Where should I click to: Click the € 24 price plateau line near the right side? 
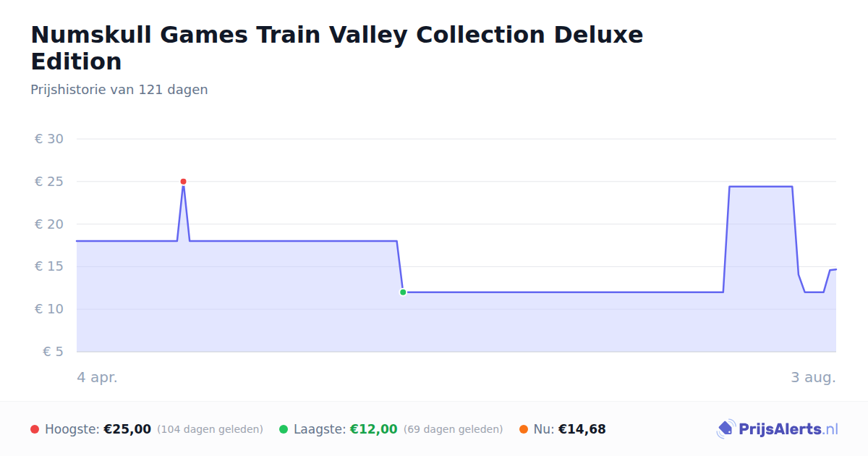[x=760, y=187]
